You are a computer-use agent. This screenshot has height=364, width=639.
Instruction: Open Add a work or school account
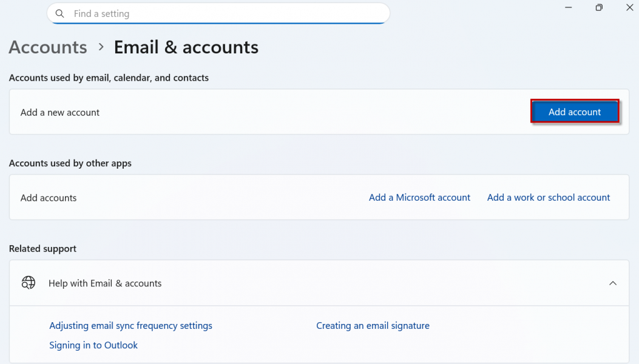click(x=549, y=198)
